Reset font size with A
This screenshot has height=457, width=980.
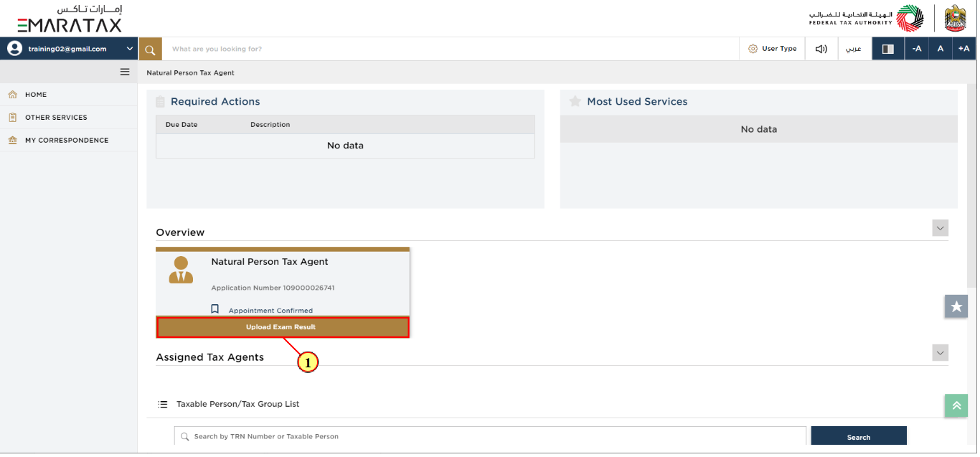[x=940, y=49]
